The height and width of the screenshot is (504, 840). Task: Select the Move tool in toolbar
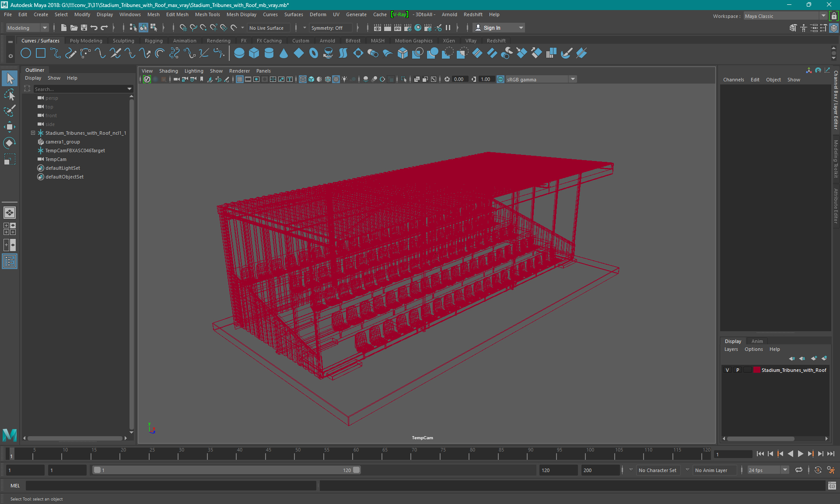[9, 127]
